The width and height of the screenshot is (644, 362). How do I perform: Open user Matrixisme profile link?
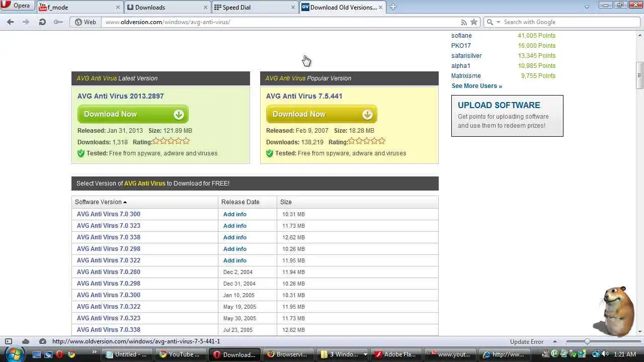tap(466, 76)
